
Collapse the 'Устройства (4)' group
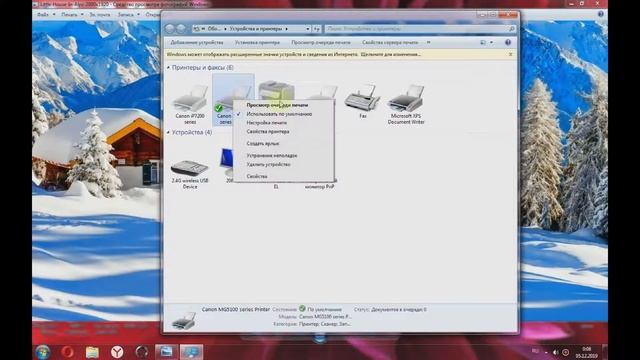pyautogui.click(x=168, y=132)
